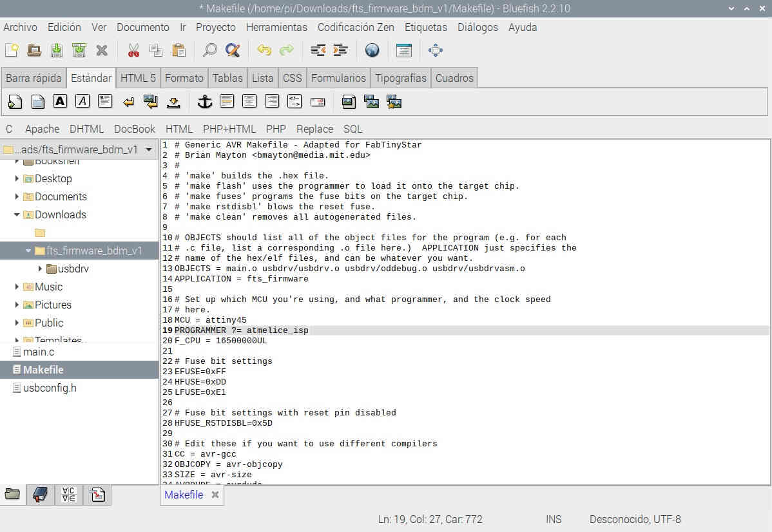772x532 pixels.
Task: Click the Save As icon
Action: [79, 50]
